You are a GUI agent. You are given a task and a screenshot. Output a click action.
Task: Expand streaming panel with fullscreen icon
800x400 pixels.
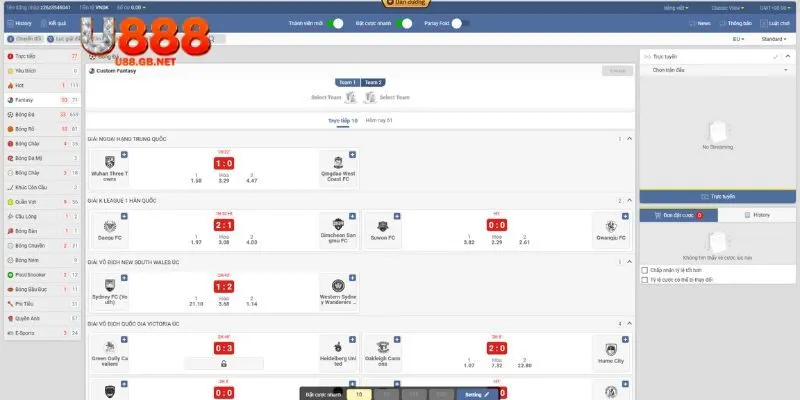pos(776,57)
